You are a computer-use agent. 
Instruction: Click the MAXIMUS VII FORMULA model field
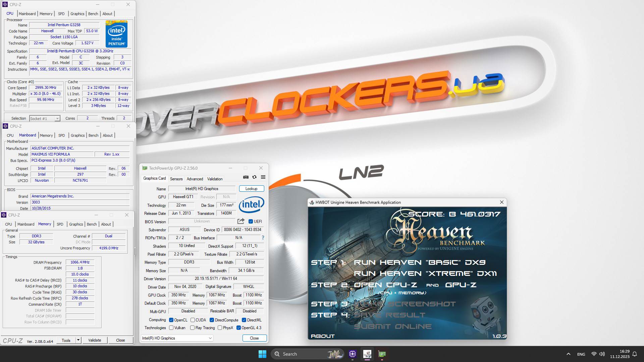pyautogui.click(x=62, y=154)
